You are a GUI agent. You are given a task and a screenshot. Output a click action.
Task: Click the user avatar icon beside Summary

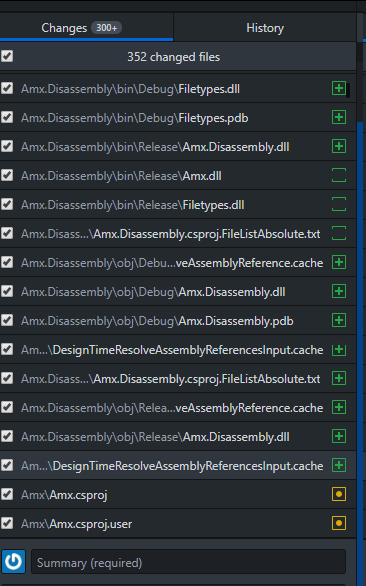point(13,561)
